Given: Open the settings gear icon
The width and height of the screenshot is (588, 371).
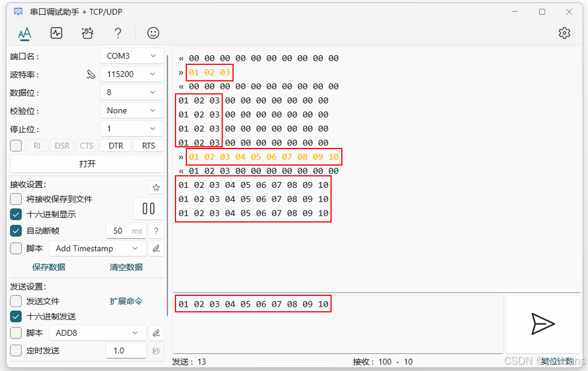Looking at the screenshot, I should [x=564, y=33].
